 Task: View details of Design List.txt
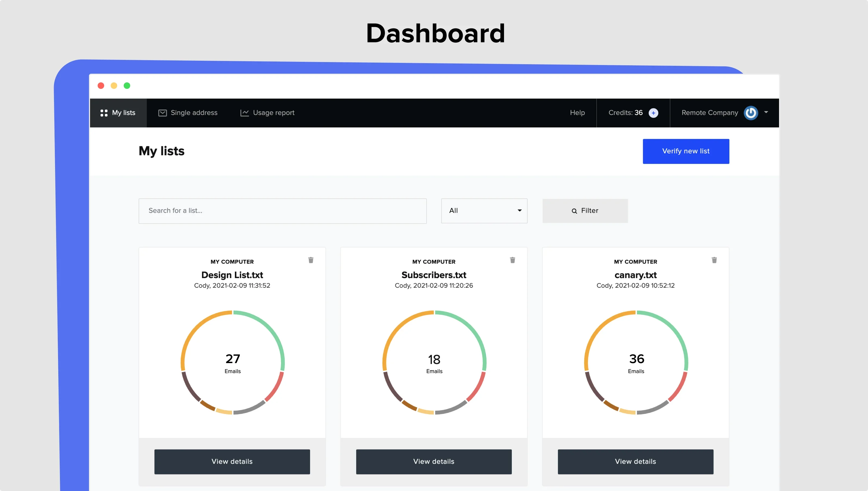point(232,462)
